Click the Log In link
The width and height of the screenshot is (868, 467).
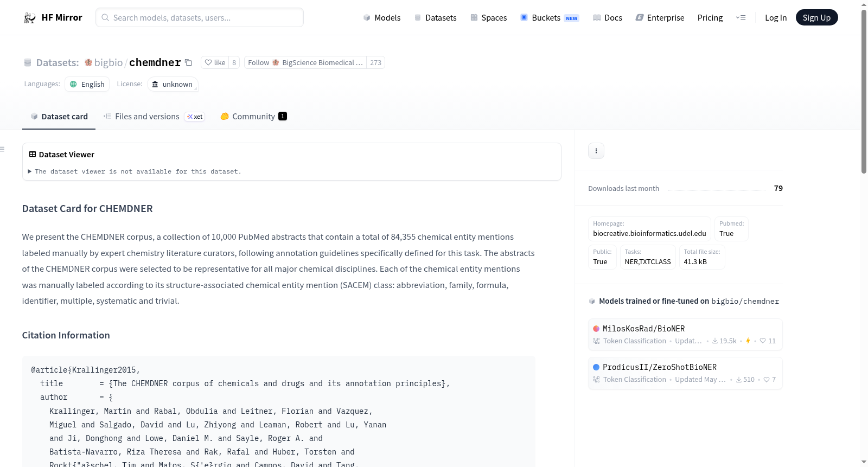tap(776, 18)
